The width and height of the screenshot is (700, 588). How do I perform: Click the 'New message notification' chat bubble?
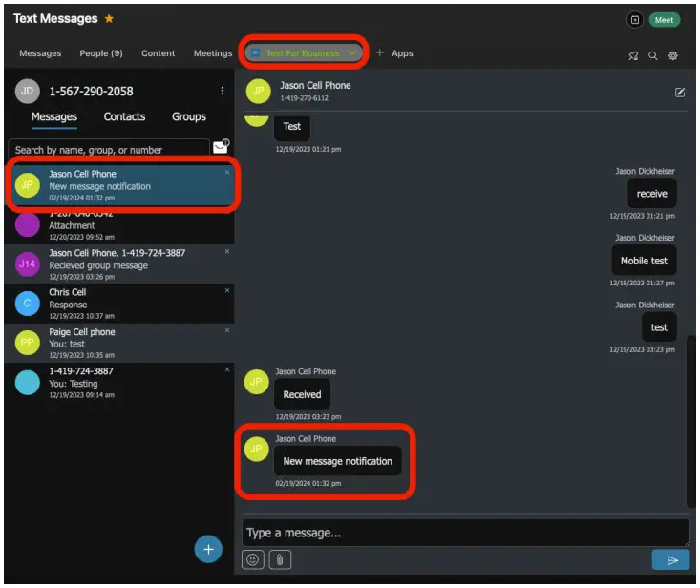point(337,461)
